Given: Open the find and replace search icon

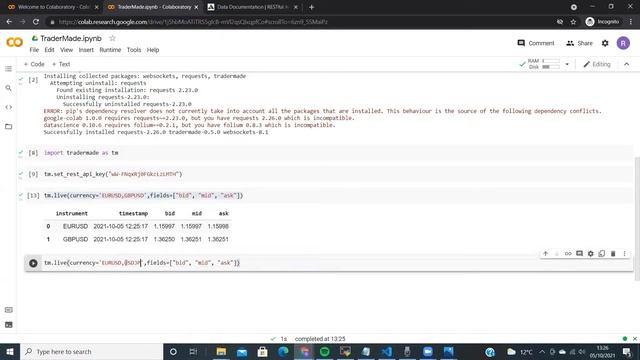Looking at the screenshot, I should [8, 88].
